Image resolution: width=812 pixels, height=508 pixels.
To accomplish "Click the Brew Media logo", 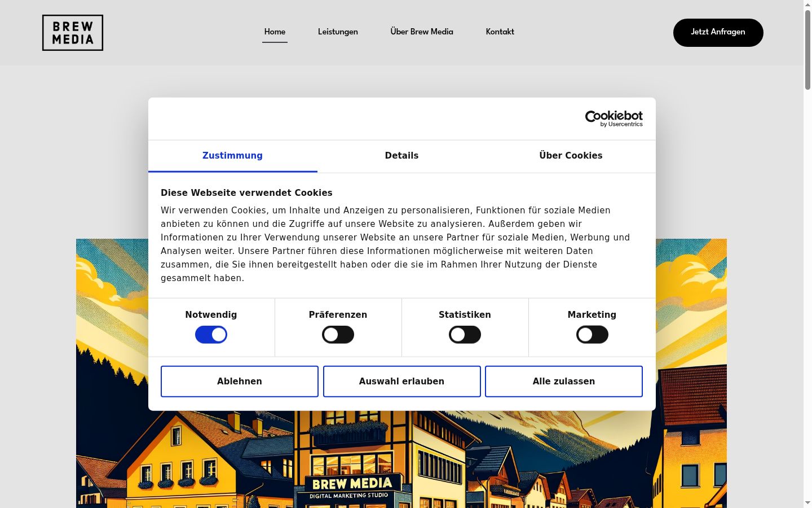I will [x=73, y=33].
